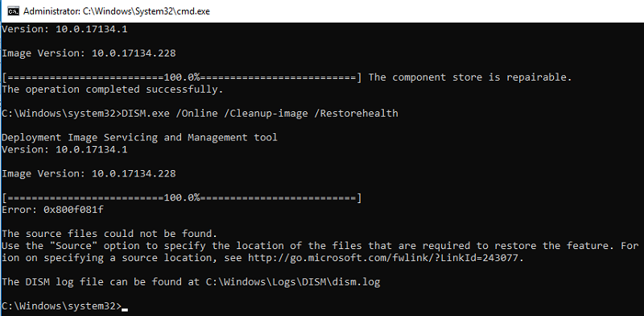This screenshot has height=316, width=644.
Task: Click "Deployment Image Servicing and Management tool" heading
Action: click(x=139, y=137)
